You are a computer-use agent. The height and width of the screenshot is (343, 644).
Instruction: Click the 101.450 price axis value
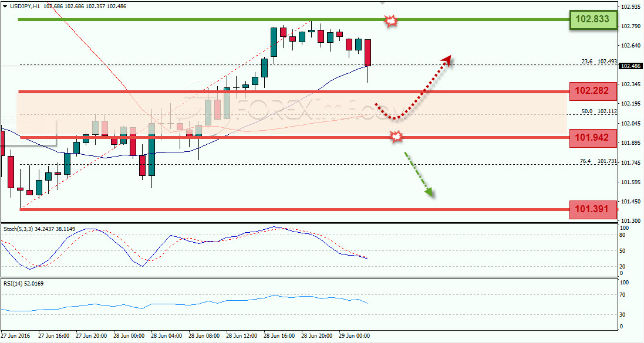631,202
